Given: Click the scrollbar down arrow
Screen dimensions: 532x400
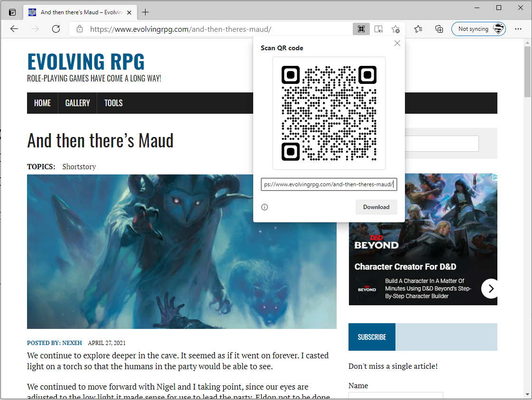Looking at the screenshot, I should click(x=527, y=394).
